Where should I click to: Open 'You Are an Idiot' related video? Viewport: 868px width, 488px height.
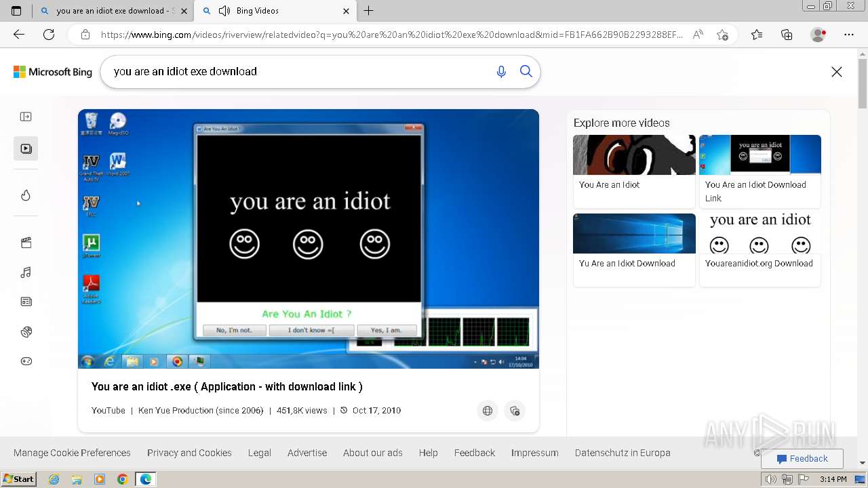(634, 171)
